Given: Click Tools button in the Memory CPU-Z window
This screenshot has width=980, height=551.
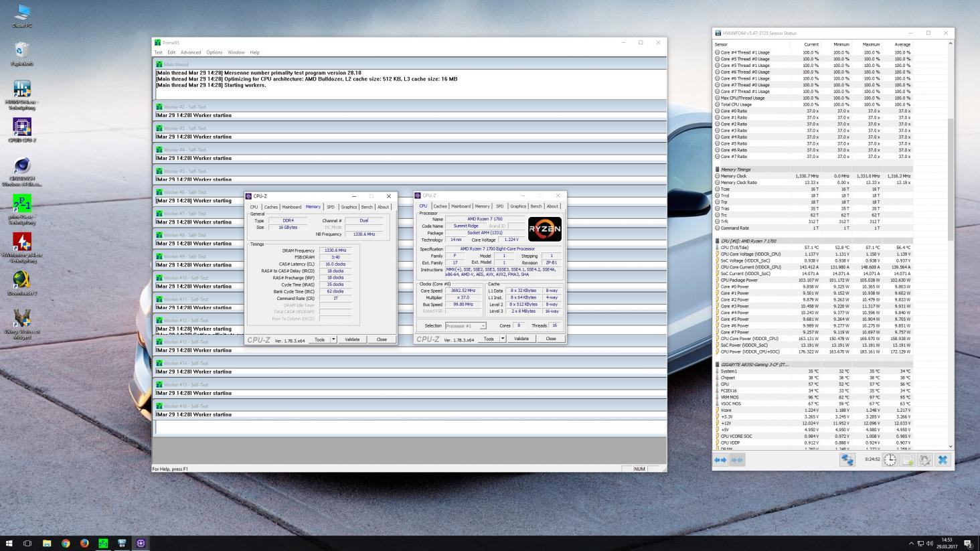Looking at the screenshot, I should point(320,339).
